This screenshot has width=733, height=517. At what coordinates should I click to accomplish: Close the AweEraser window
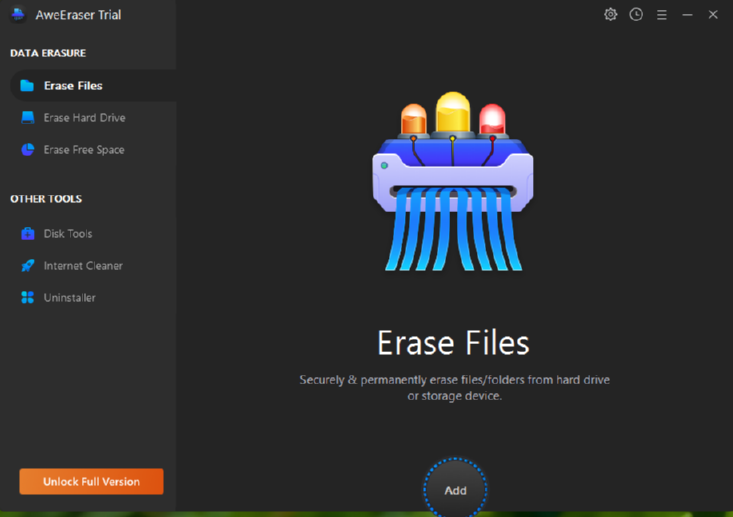(x=713, y=15)
